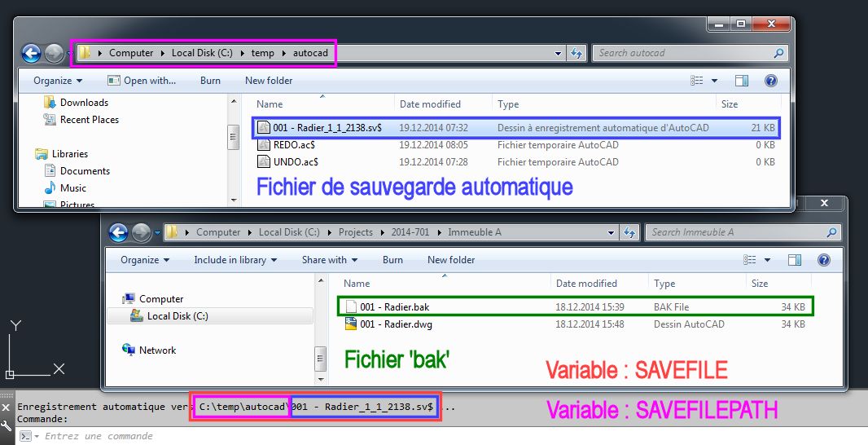The height and width of the screenshot is (445, 868).
Task: Select the 001 - Radier.dwg AutoCAD file icon
Action: 350,324
